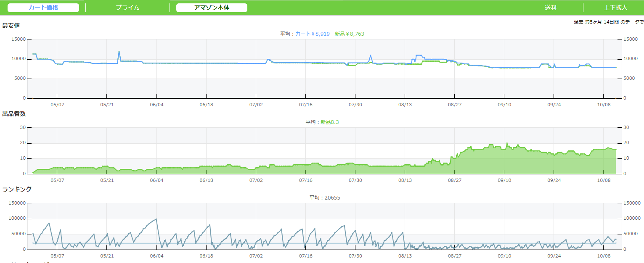
Task: Click the 送料 option in top bar
Action: (551, 8)
